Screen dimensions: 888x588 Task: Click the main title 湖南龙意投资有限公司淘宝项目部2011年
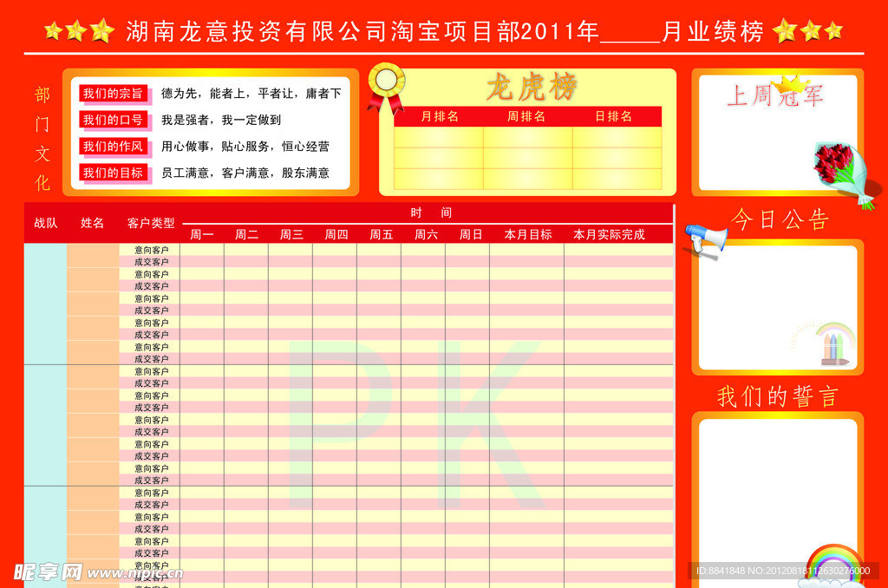pyautogui.click(x=362, y=31)
